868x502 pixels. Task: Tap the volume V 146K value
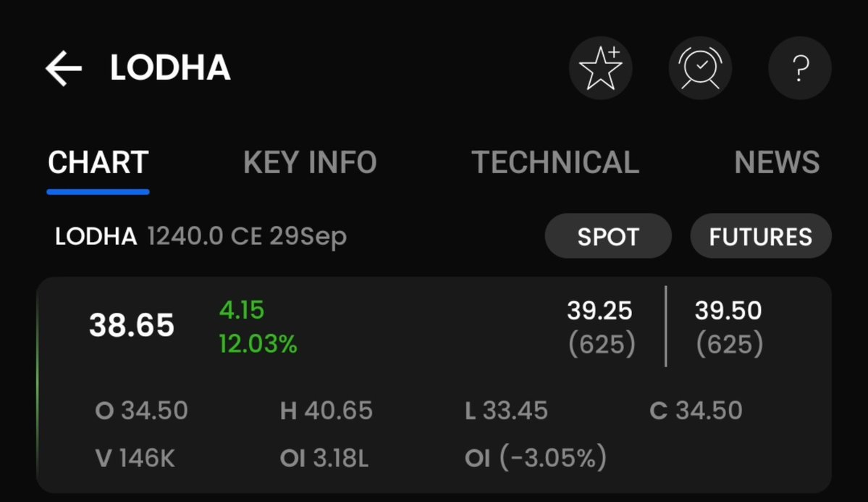[x=135, y=459]
